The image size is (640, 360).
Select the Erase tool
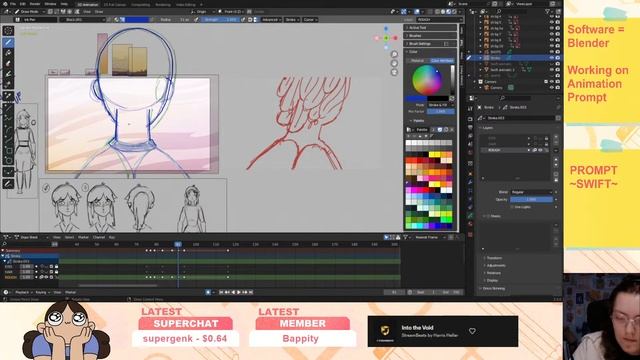8,64
